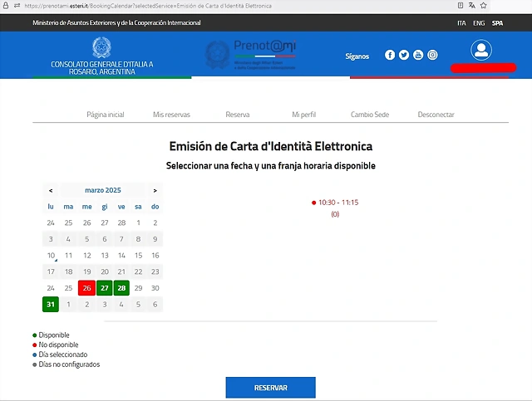Viewport: 532px width, 401px height.
Task: Click the user profile avatar icon
Action: coord(481,50)
